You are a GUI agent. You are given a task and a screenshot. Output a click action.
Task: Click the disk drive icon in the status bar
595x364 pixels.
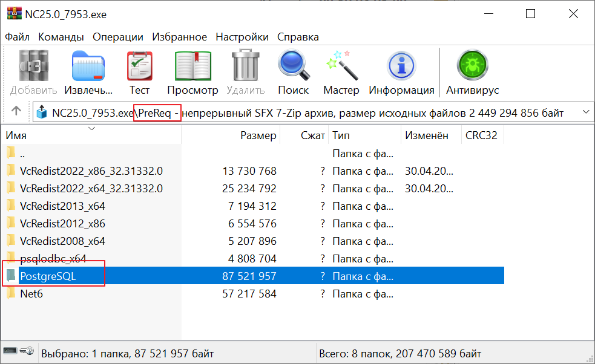point(10,351)
